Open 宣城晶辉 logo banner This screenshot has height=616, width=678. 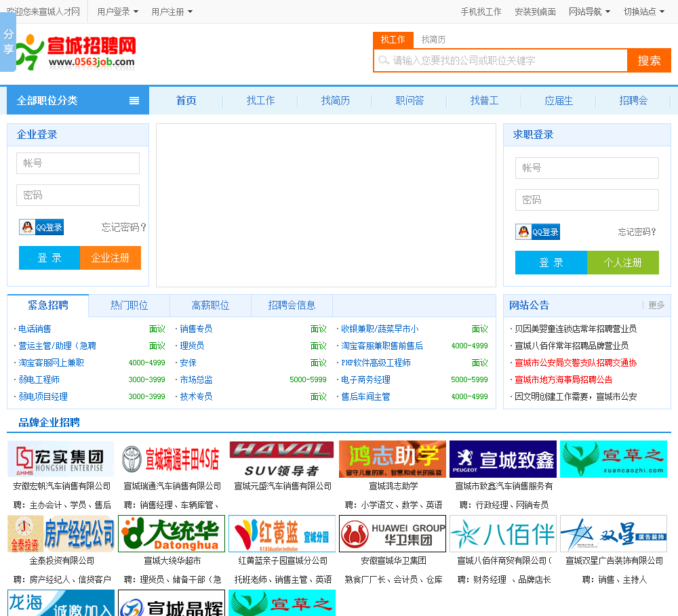coord(172,603)
